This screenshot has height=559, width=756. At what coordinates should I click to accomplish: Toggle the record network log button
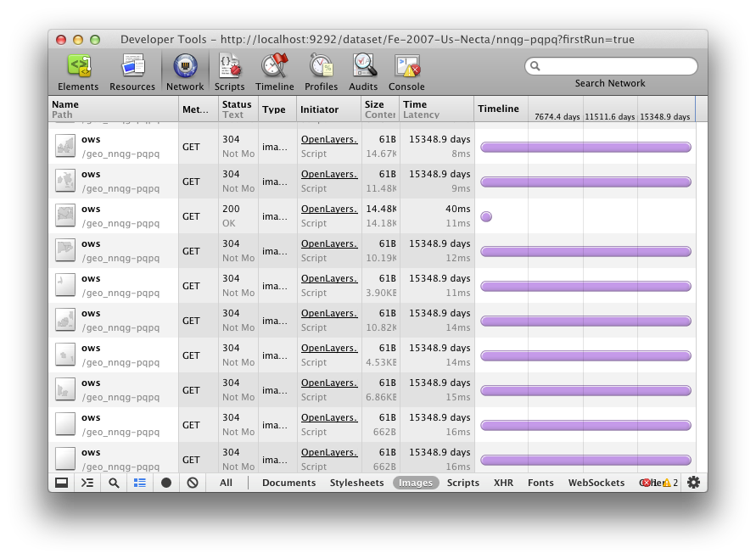pyautogui.click(x=166, y=483)
